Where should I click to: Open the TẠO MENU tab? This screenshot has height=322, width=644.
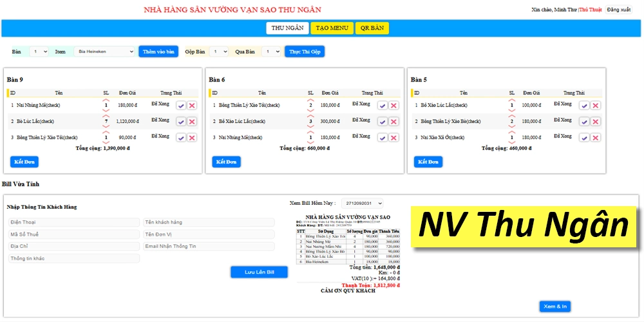click(332, 28)
